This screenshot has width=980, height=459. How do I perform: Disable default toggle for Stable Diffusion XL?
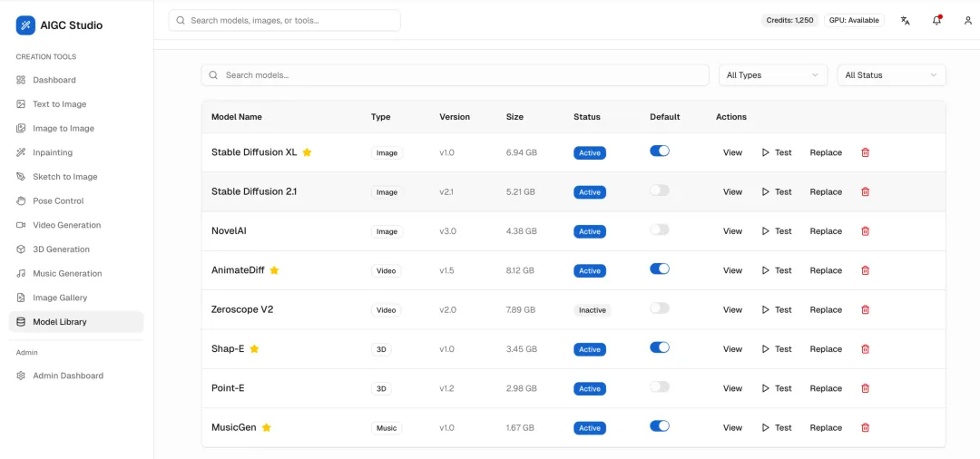(660, 151)
